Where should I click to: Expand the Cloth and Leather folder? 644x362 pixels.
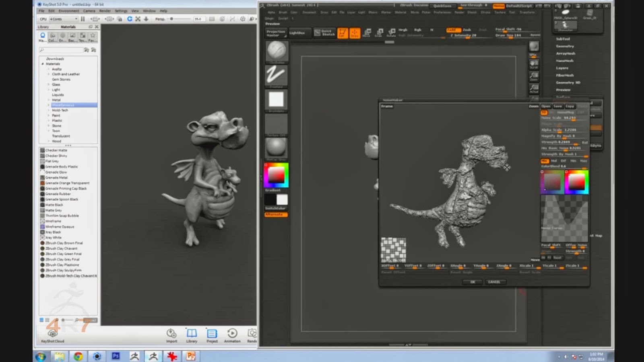point(49,74)
